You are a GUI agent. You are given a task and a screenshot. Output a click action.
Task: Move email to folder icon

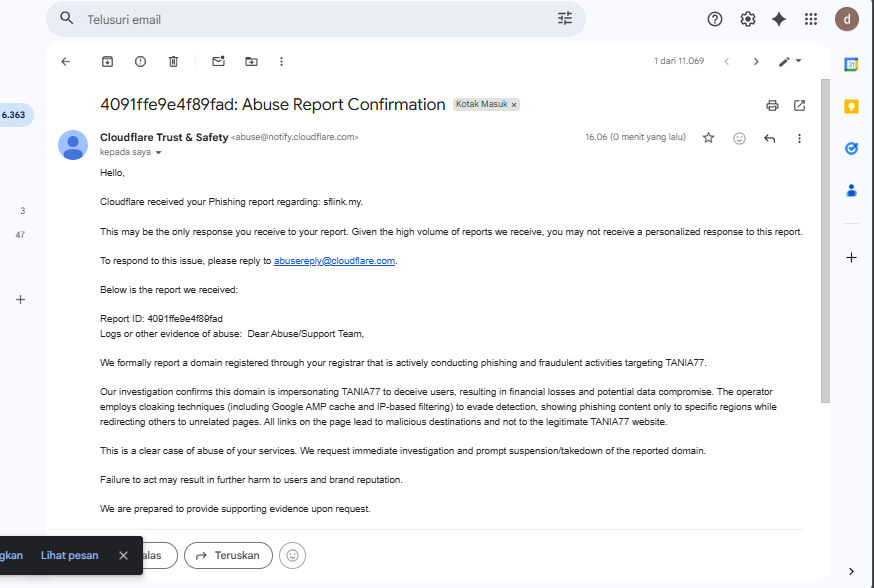tap(251, 61)
